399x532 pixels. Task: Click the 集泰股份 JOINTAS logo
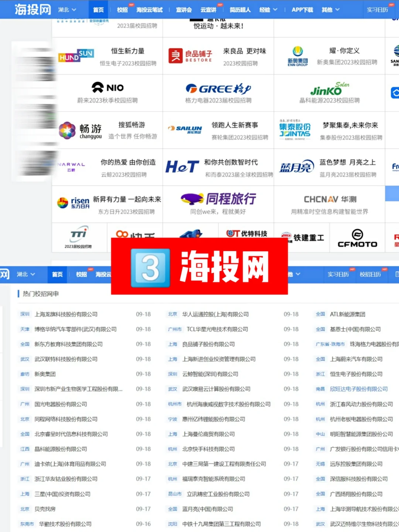pyautogui.click(x=295, y=130)
